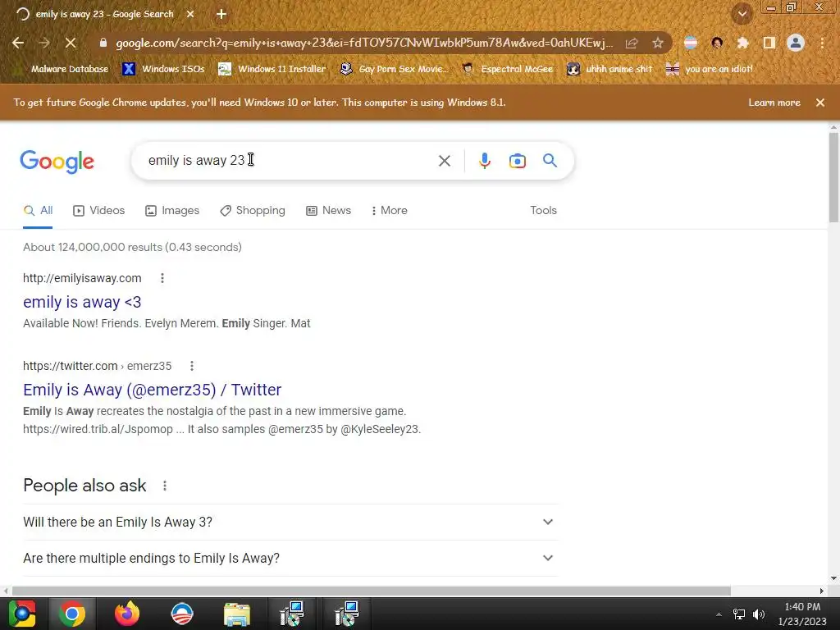This screenshot has width=840, height=630.
Task: Open the first installer icon on taskbar
Action: (x=292, y=614)
